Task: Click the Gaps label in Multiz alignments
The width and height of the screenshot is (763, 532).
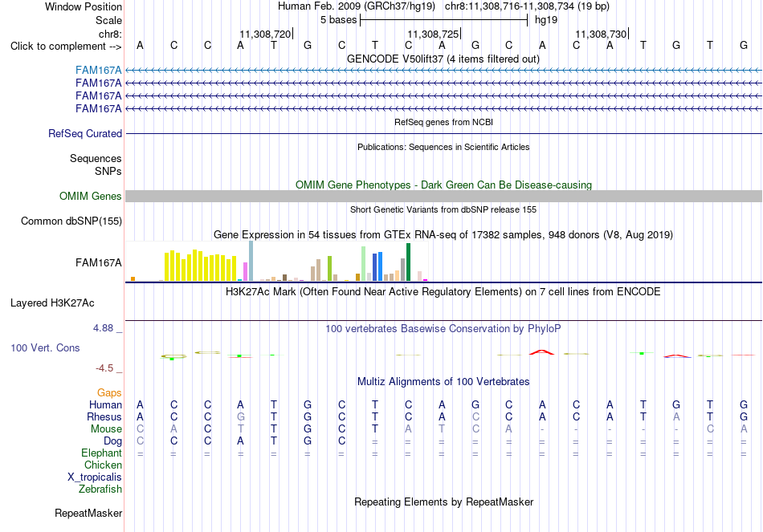Action: [109, 392]
